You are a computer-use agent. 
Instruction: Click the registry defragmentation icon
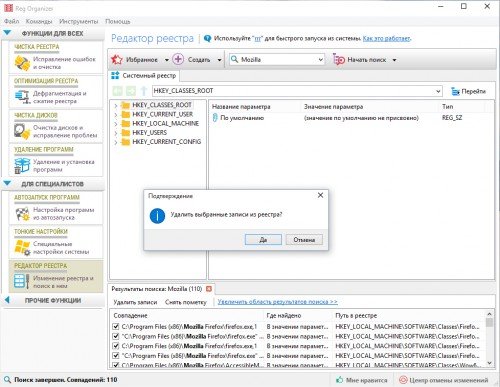[22, 97]
